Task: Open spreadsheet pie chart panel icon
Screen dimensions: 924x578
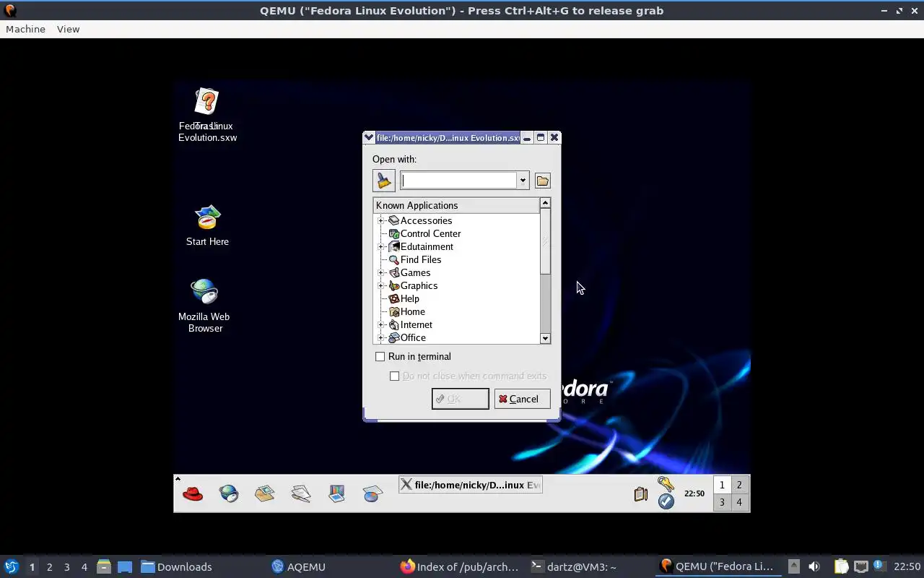Action: click(372, 494)
